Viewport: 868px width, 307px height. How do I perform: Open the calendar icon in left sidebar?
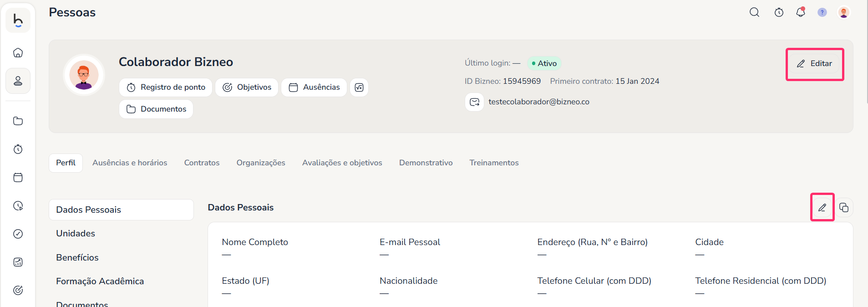click(18, 178)
